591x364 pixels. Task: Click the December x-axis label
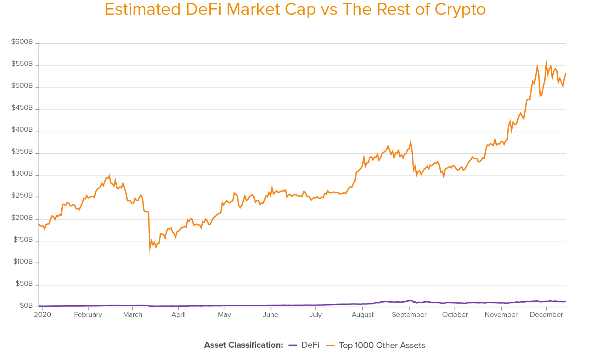pos(546,315)
